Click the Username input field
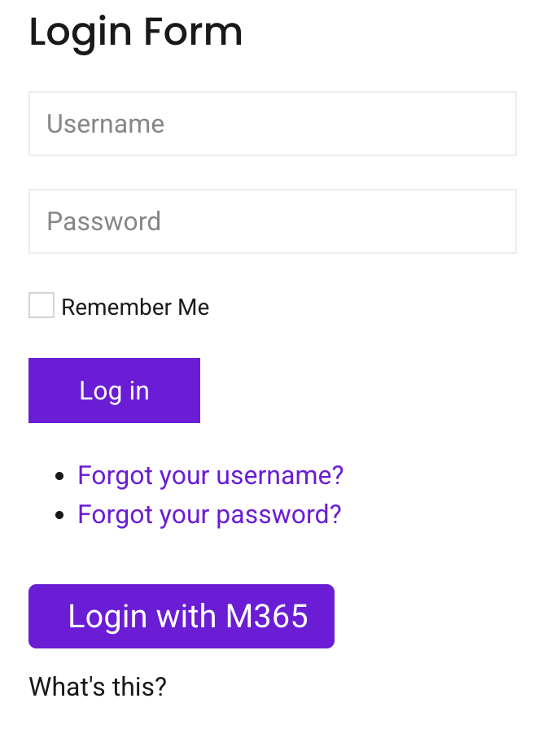Screen dimensions: 560x729 click(x=272, y=124)
